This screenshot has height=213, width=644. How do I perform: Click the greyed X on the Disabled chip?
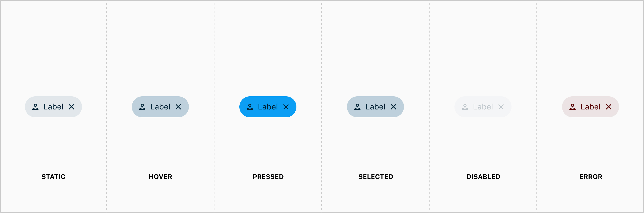coord(501,107)
